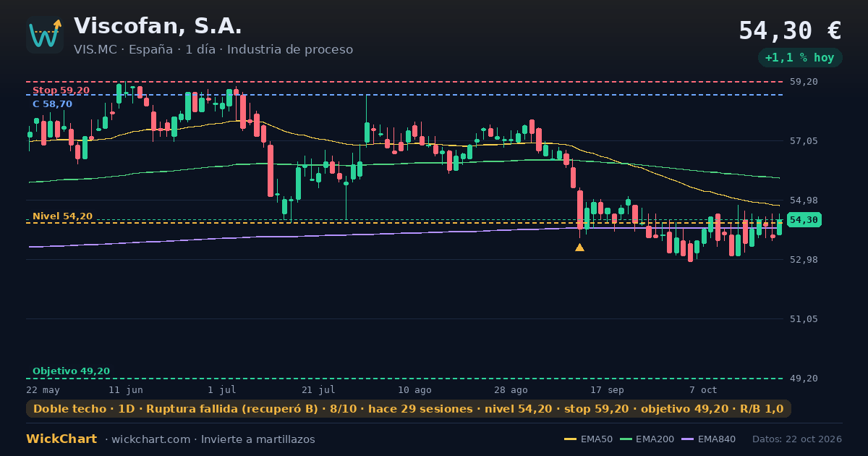Click the green 54,30 current price tag
Image resolution: width=868 pixels, height=456 pixels.
click(804, 220)
